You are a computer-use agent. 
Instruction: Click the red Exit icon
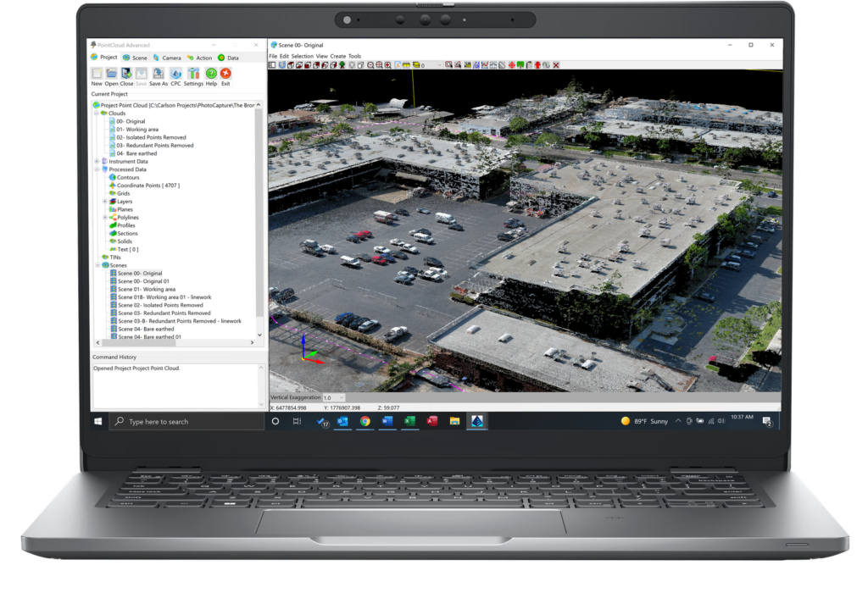(x=225, y=73)
